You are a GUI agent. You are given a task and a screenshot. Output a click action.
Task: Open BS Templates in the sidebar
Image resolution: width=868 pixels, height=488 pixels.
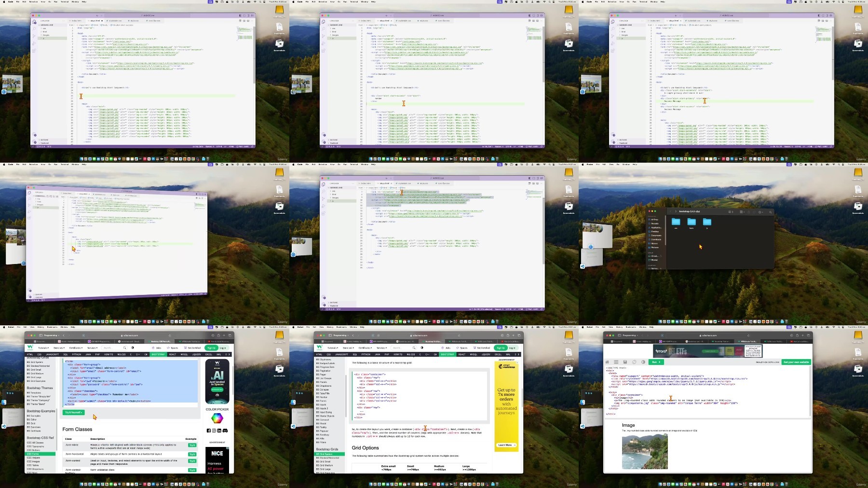point(34,392)
